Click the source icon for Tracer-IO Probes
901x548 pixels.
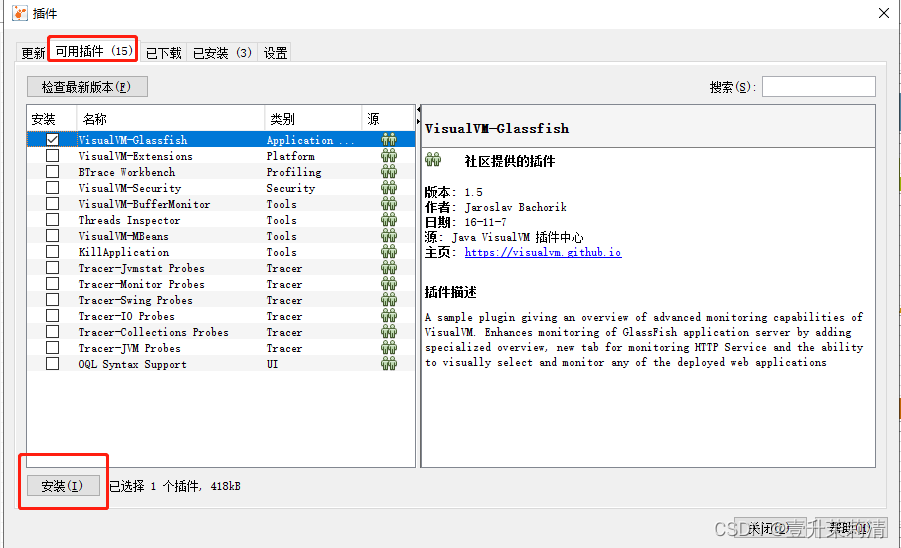coord(389,316)
